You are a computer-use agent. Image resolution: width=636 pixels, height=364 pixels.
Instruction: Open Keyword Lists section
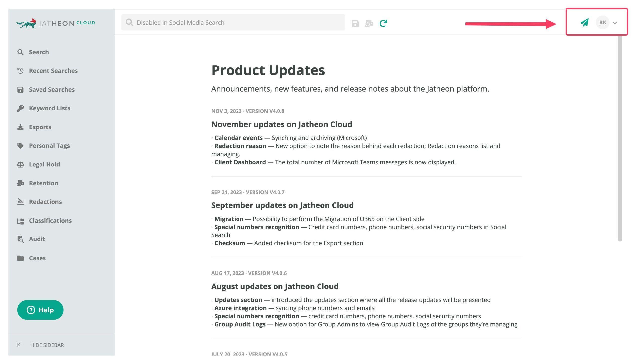click(49, 108)
